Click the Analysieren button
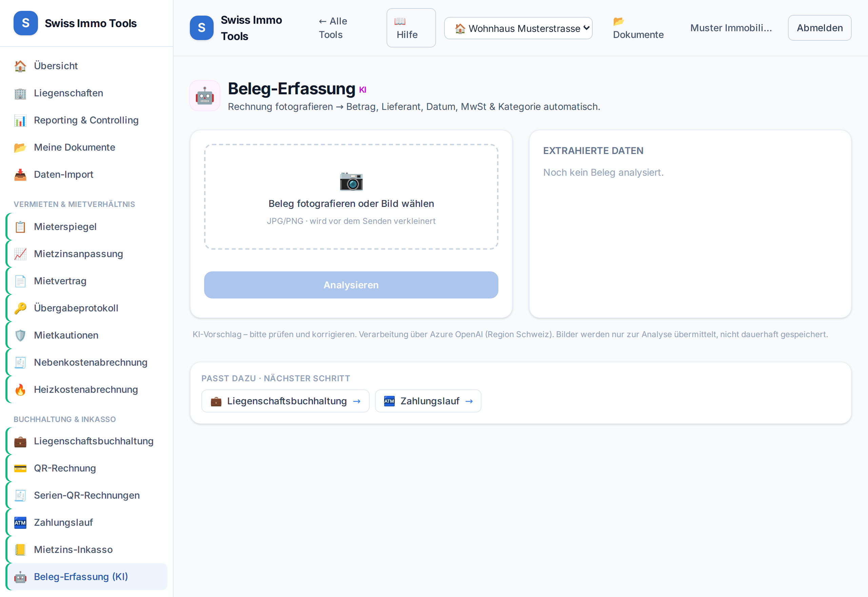 351,285
